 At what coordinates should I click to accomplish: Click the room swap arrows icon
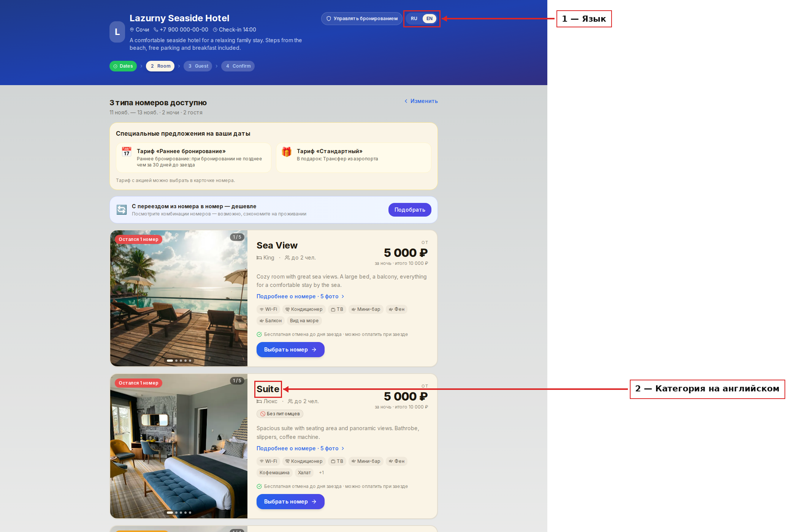click(x=122, y=210)
